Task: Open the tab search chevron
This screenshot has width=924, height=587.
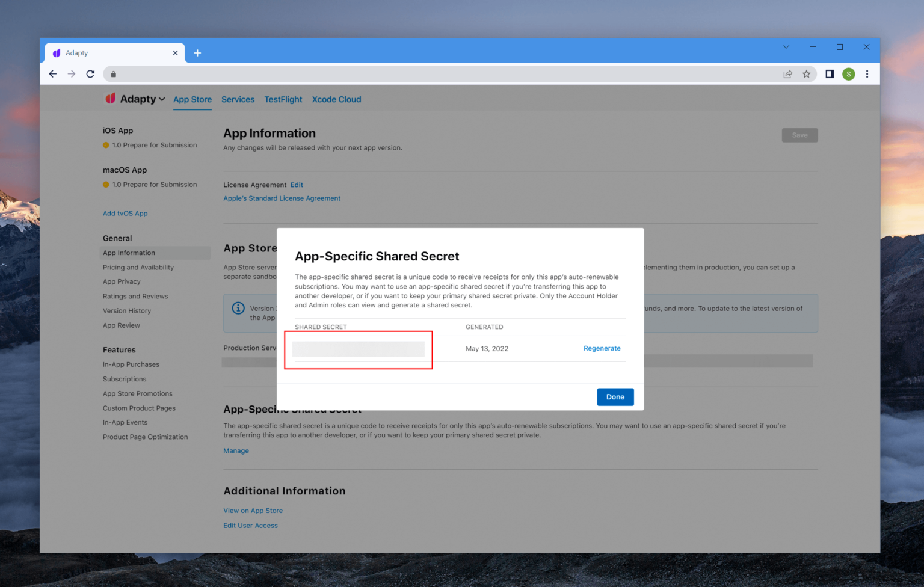Action: tap(786, 47)
